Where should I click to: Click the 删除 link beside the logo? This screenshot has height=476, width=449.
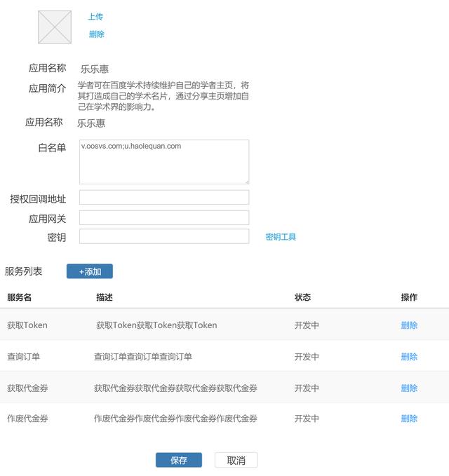(x=97, y=34)
